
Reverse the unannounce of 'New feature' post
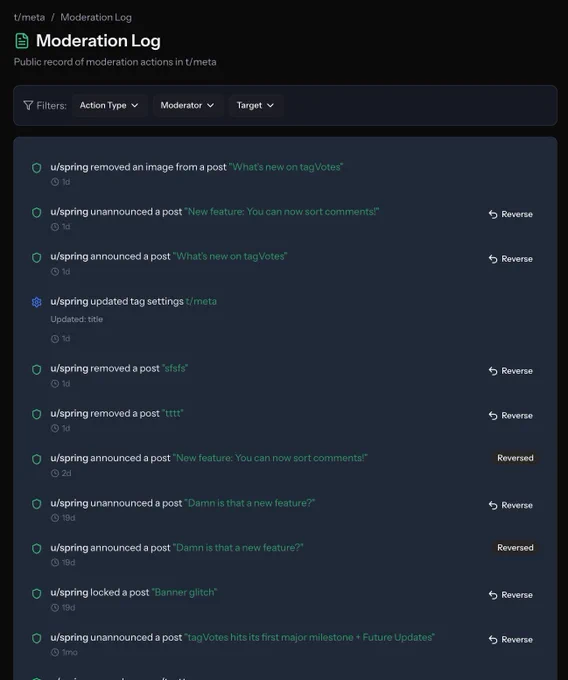coord(511,214)
